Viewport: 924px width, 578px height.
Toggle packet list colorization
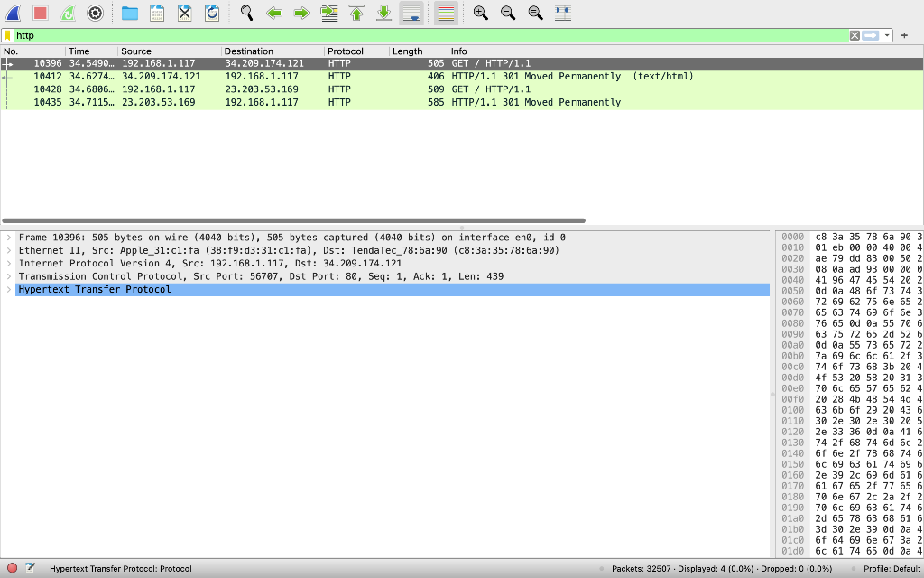tap(446, 13)
